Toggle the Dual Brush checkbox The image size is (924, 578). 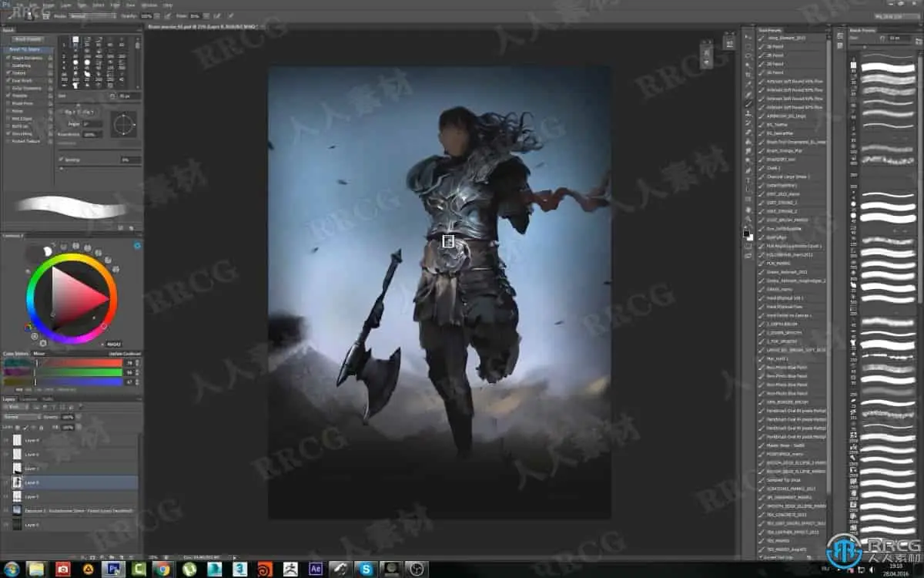pyautogui.click(x=8, y=80)
